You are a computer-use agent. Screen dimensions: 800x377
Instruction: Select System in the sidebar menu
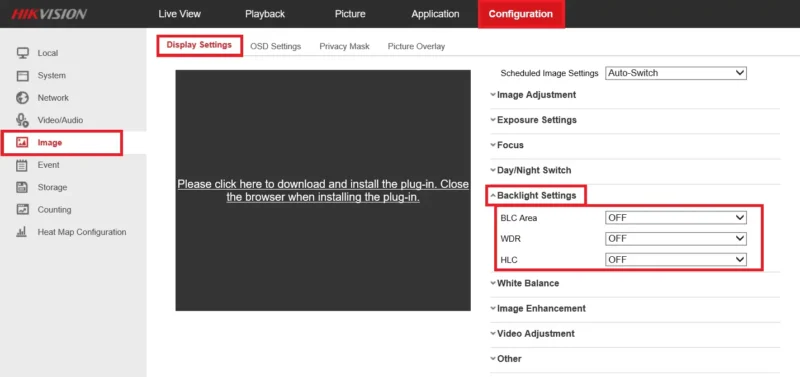tap(52, 76)
